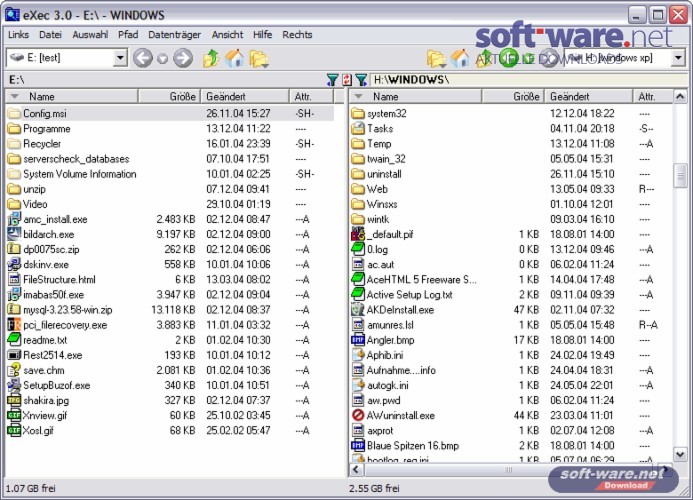
Task: Open favorites folders icon in left toolbar
Action: point(259,58)
